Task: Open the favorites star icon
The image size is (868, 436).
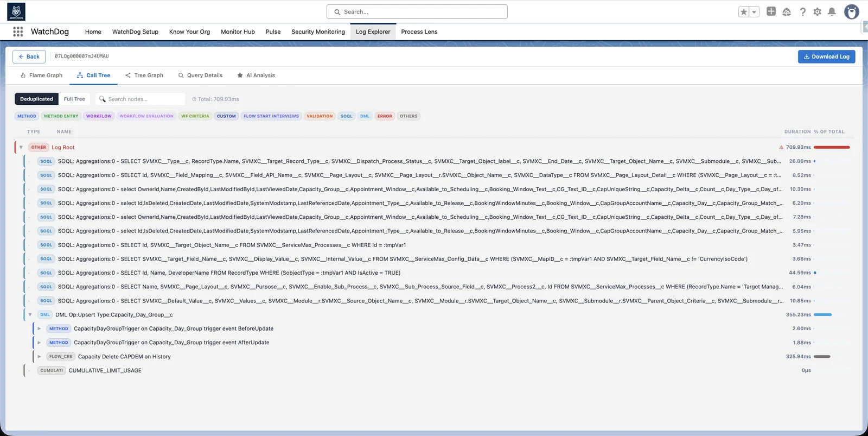Action: (x=744, y=12)
